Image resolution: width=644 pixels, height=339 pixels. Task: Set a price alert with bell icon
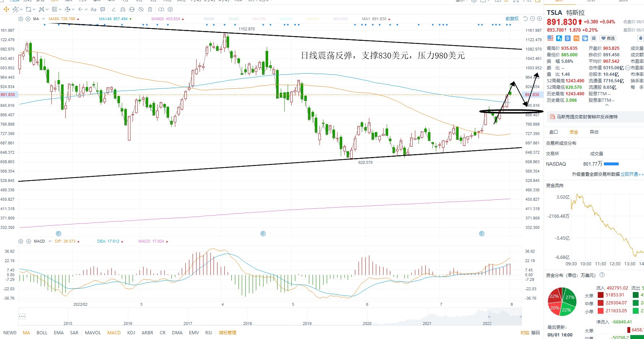click(640, 38)
